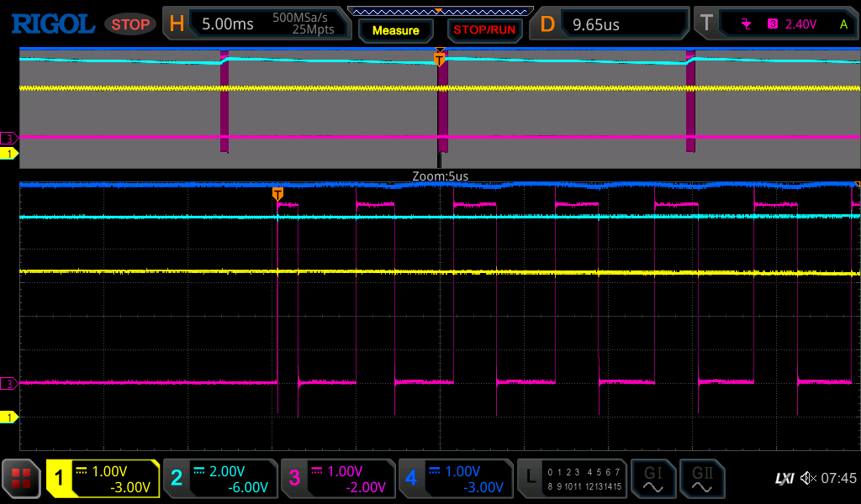
Task: Click the orange trigger T marker in zoom view
Action: (x=277, y=193)
